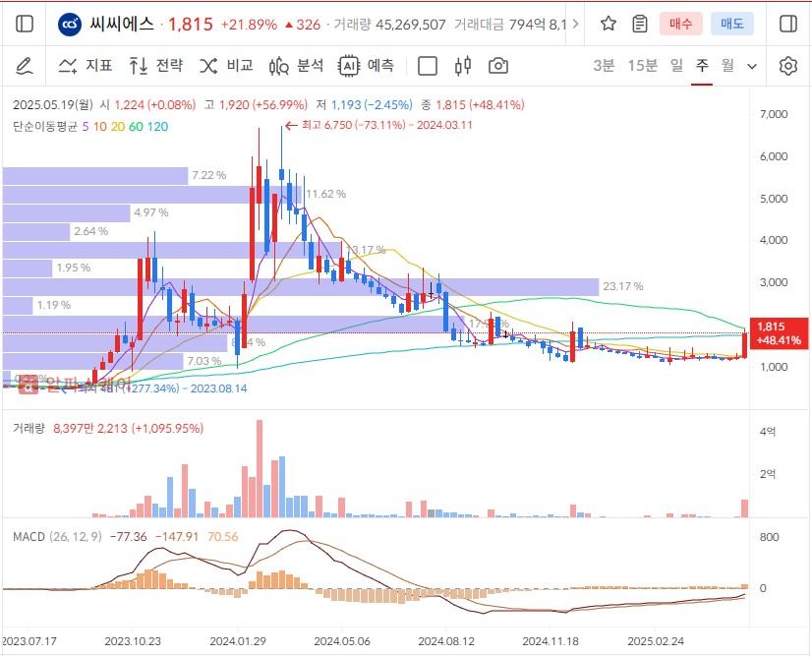Expand the timeframe dropdown arrow
This screenshot has width=812, height=657.
pos(752,66)
